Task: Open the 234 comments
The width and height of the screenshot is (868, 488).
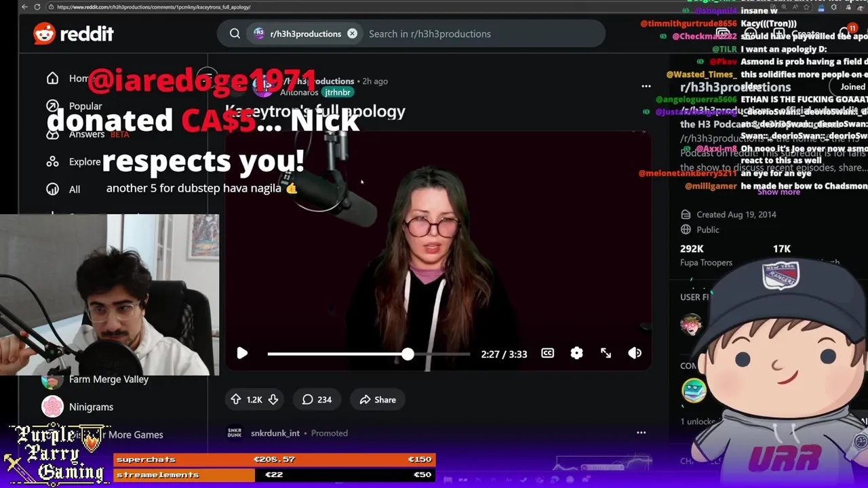Action: pyautogui.click(x=317, y=399)
